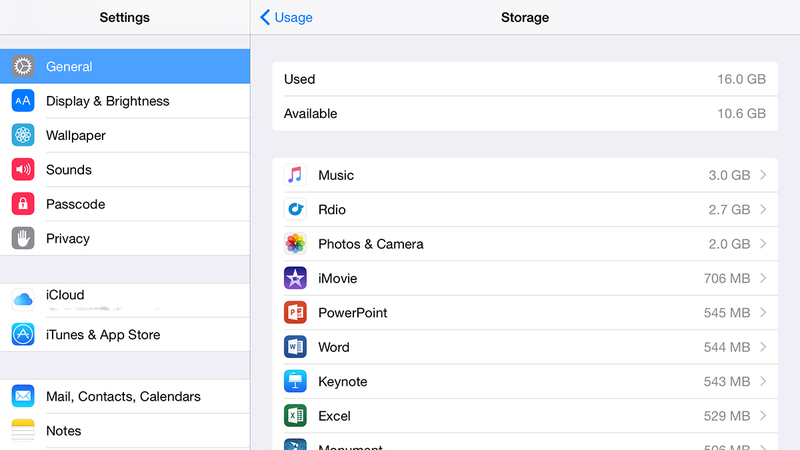Select the iMovie row label
The width and height of the screenshot is (800, 450).
pos(337,278)
